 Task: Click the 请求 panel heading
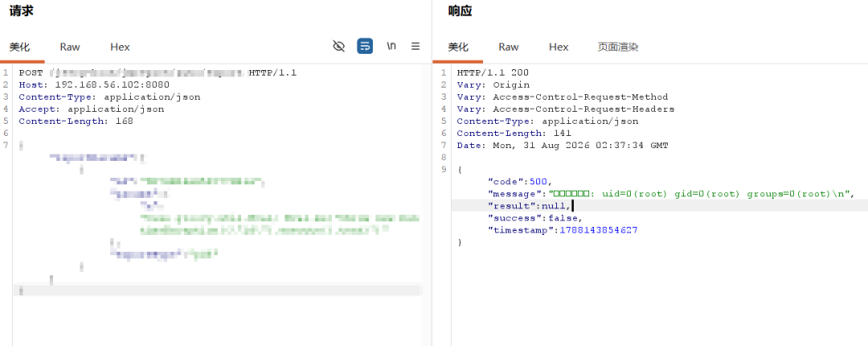click(21, 10)
